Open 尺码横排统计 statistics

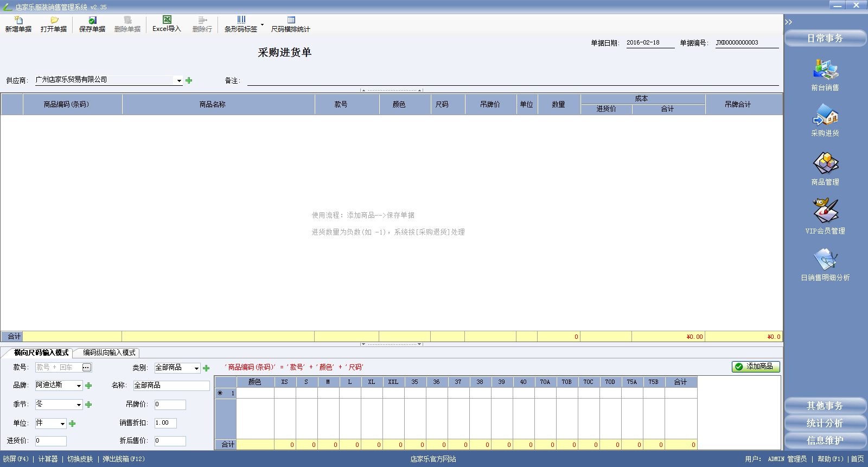point(291,24)
